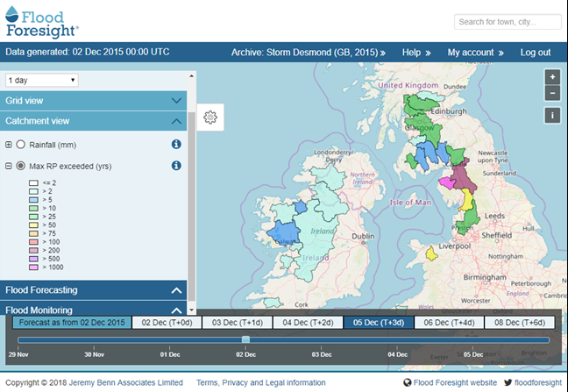Image resolution: width=568 pixels, height=392 pixels.
Task: Click the map zoom in plus button
Action: [x=552, y=76]
